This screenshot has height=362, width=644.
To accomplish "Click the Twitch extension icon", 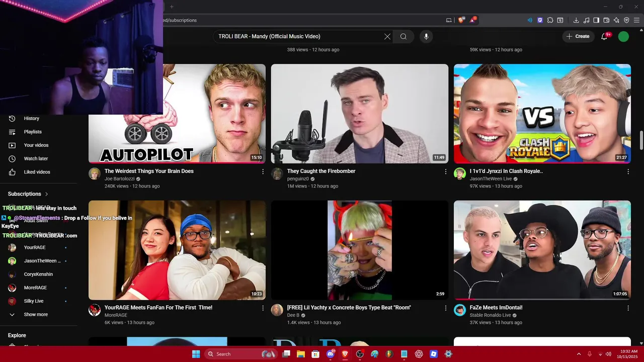I will pos(540,20).
